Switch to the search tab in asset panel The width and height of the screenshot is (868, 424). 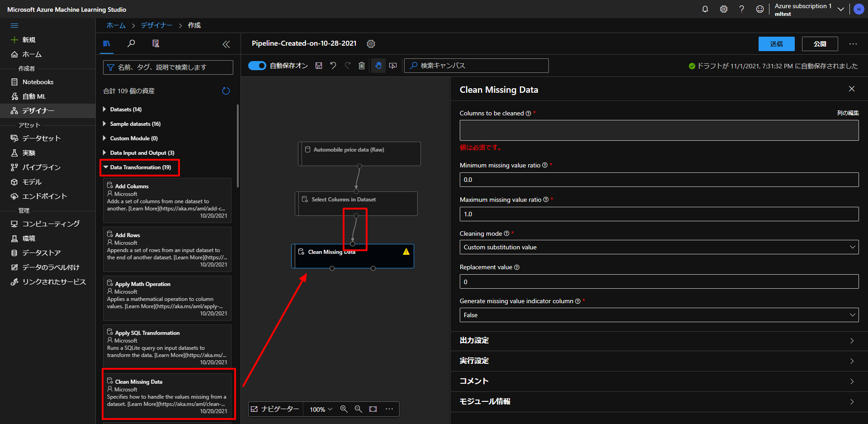[x=131, y=43]
